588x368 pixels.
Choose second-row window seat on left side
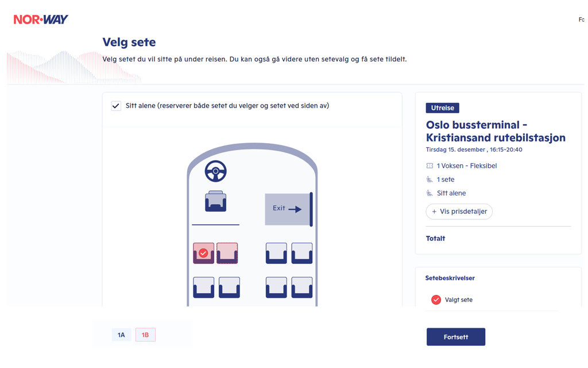pyautogui.click(x=204, y=287)
